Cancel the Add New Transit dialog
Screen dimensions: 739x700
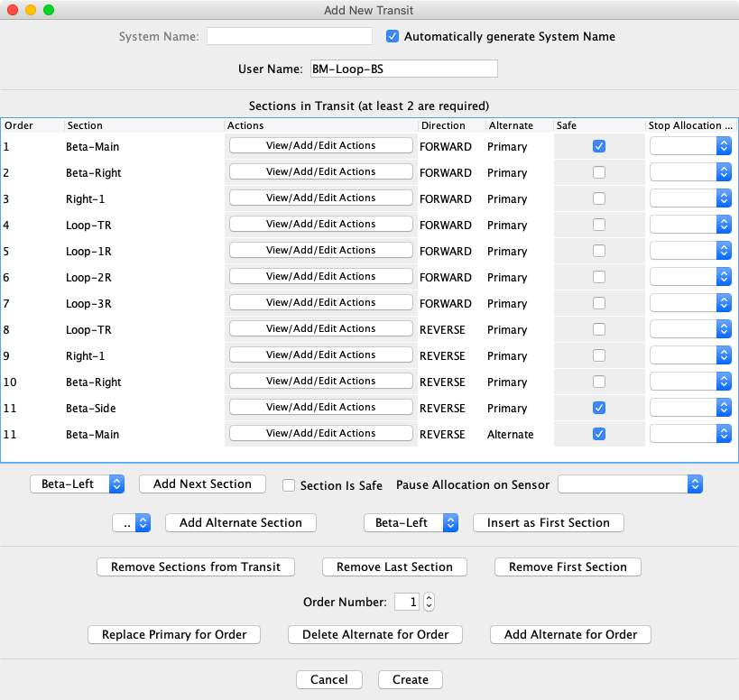(328, 679)
